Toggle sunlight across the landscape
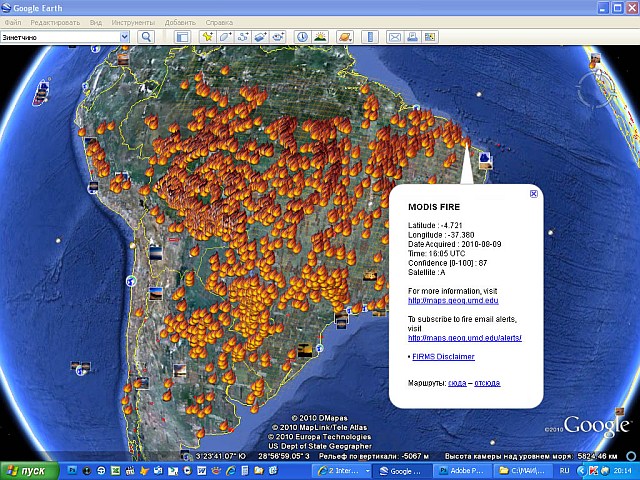The width and height of the screenshot is (640, 480). click(x=320, y=37)
